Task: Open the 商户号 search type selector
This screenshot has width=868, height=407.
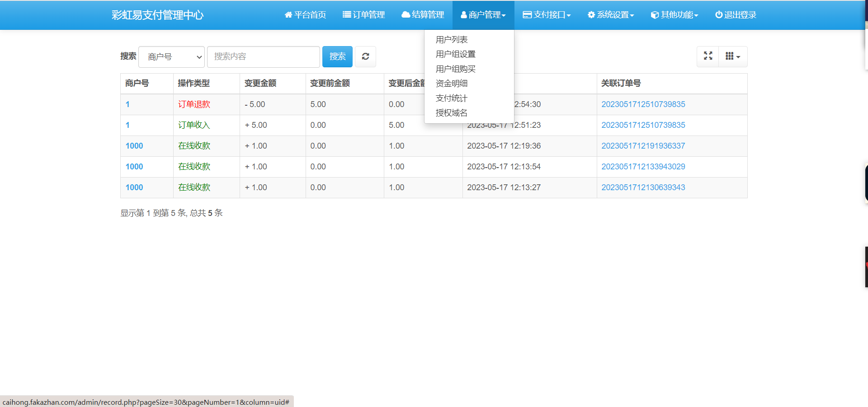Action: [x=172, y=57]
